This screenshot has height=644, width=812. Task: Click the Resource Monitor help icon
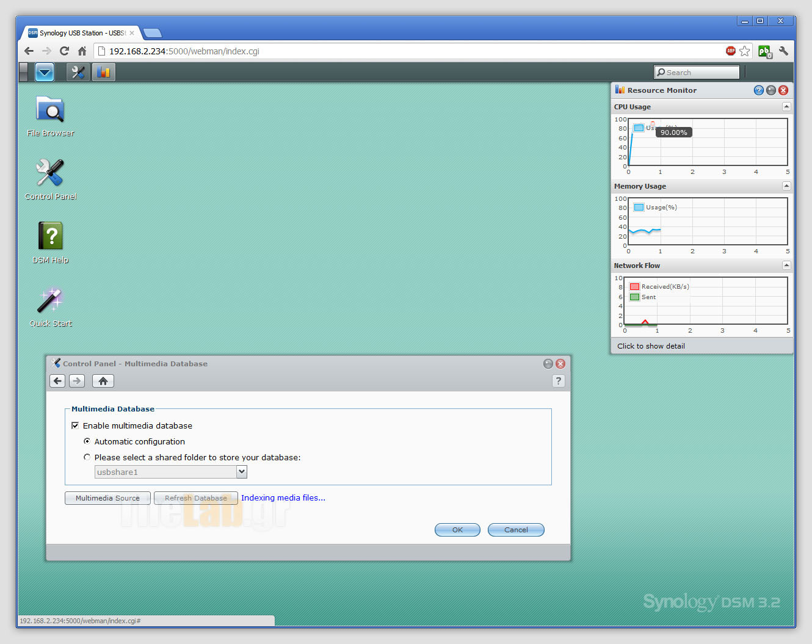click(x=759, y=90)
